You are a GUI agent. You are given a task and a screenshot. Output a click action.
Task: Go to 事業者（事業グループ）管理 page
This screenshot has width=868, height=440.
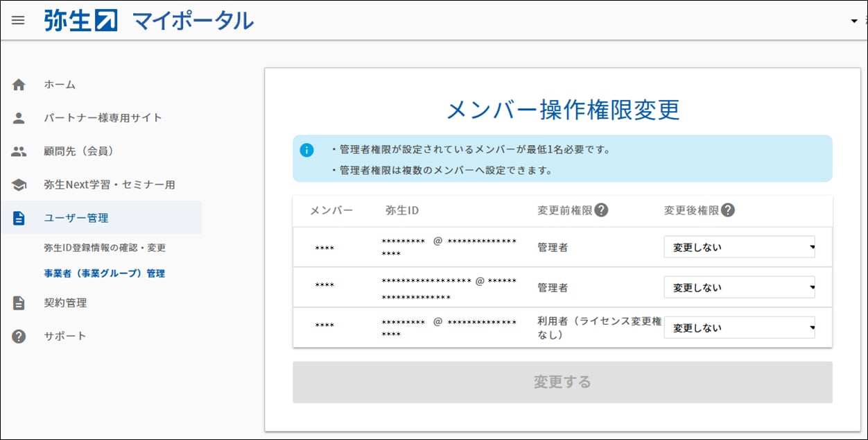point(105,273)
